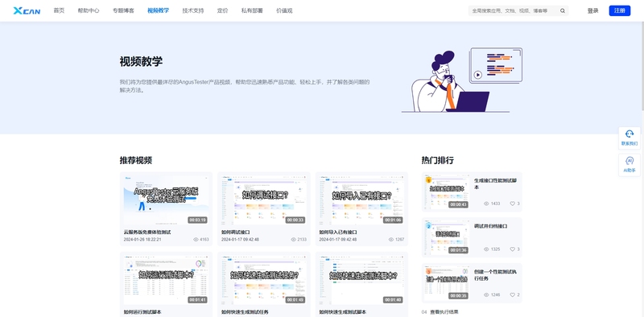
Task: Open the AI助手 floating icon
Action: 630,161
